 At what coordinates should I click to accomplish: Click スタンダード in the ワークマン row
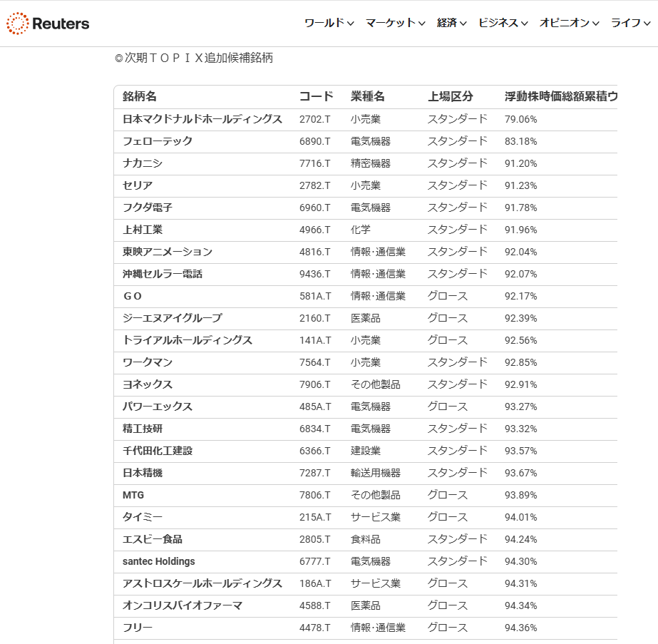coord(458,363)
